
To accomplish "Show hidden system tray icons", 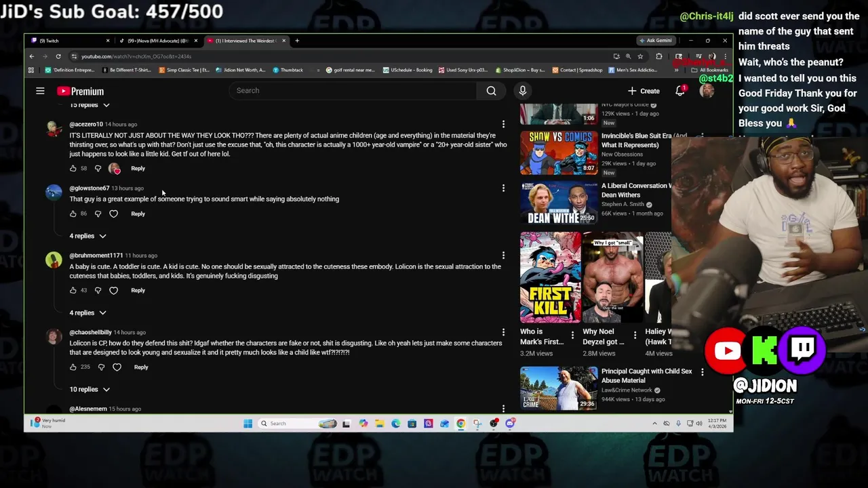I will (x=654, y=424).
